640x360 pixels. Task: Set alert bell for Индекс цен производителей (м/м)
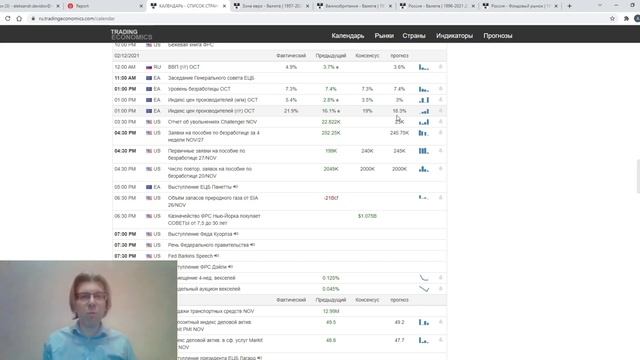click(x=440, y=100)
